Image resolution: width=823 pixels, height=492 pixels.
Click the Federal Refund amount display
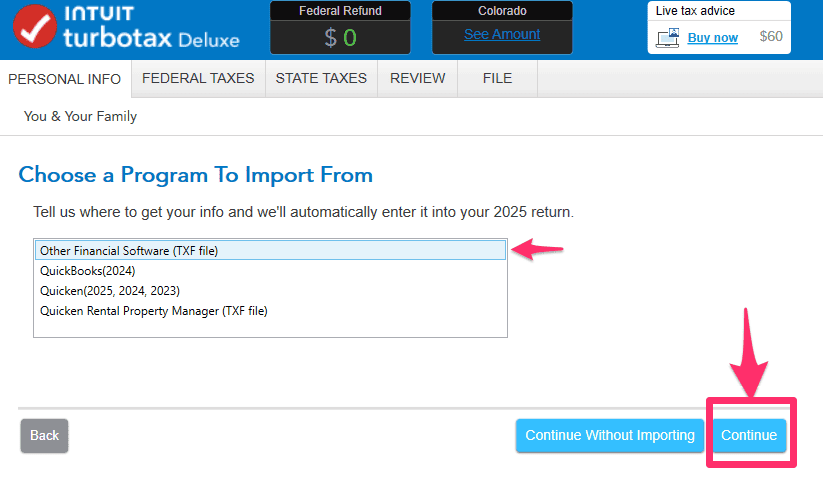click(x=339, y=38)
